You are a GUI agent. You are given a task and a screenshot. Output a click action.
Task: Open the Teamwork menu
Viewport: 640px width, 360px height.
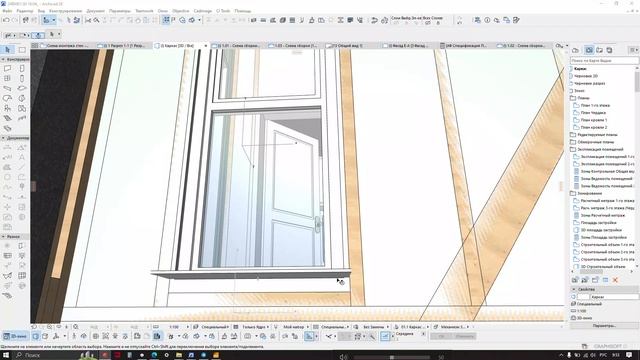[144, 11]
